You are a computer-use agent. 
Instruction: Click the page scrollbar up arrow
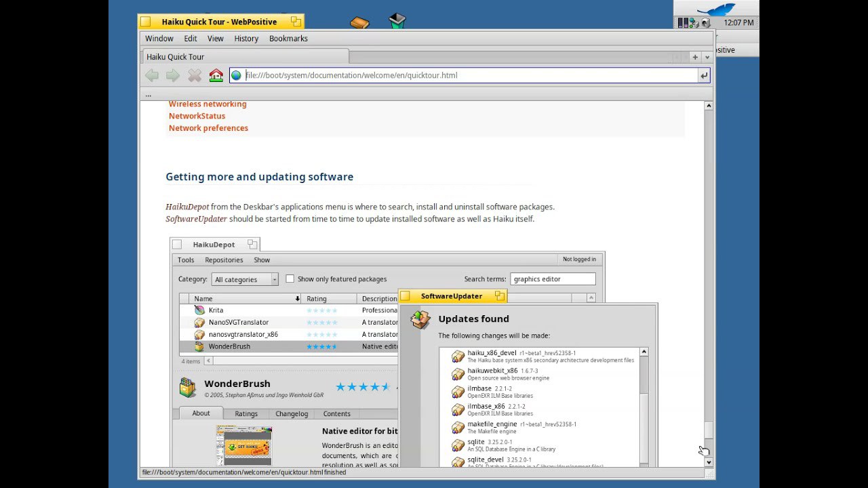(709, 106)
